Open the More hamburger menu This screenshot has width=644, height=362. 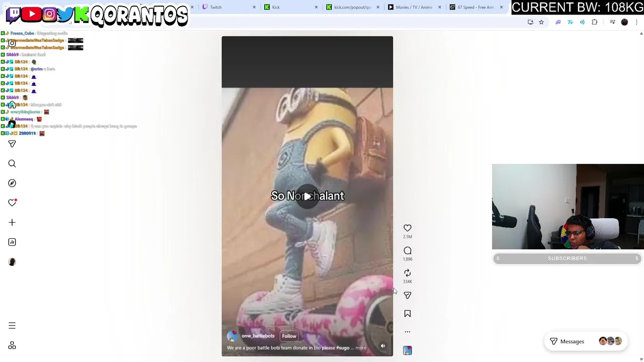pos(12,326)
